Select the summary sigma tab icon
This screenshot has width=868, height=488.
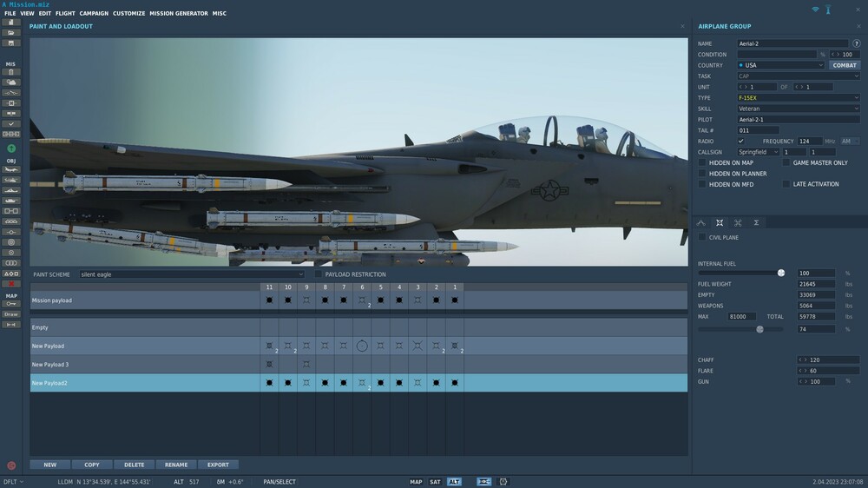pos(756,223)
